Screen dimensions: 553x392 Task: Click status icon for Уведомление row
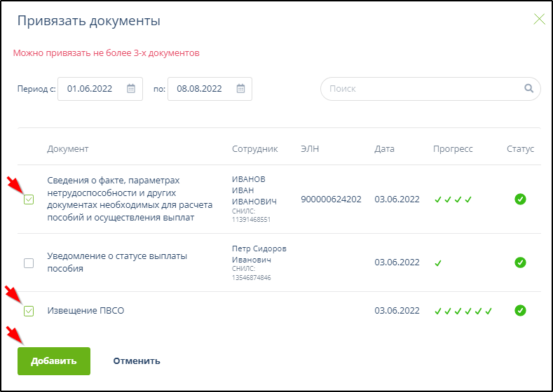coord(520,262)
